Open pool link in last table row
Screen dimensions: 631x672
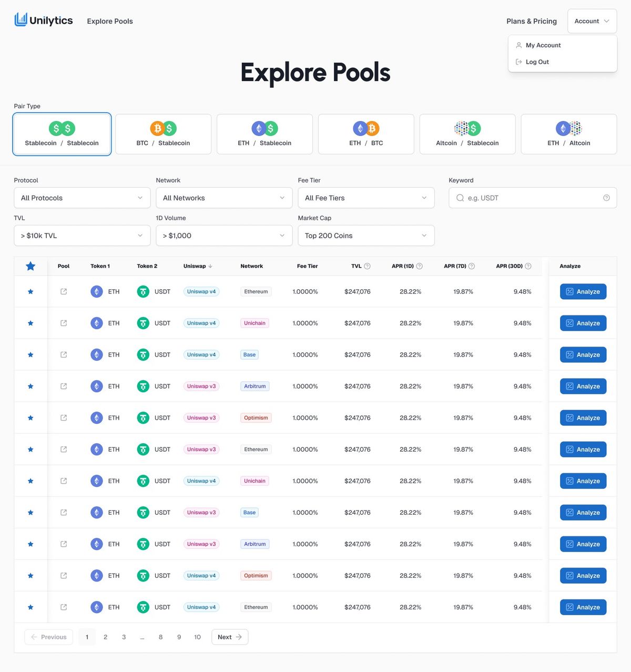tap(64, 607)
